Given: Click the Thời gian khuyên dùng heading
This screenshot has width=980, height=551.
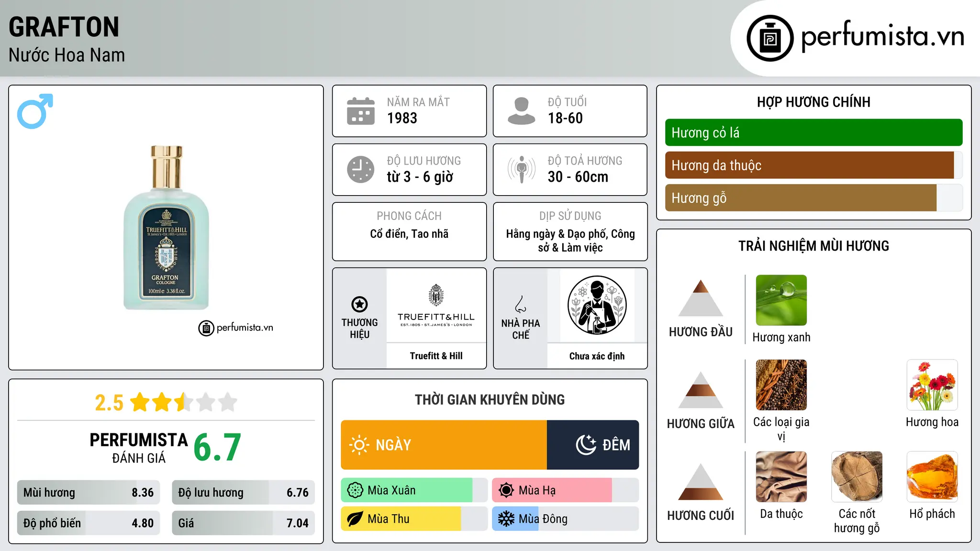Looking at the screenshot, I should 490,399.
